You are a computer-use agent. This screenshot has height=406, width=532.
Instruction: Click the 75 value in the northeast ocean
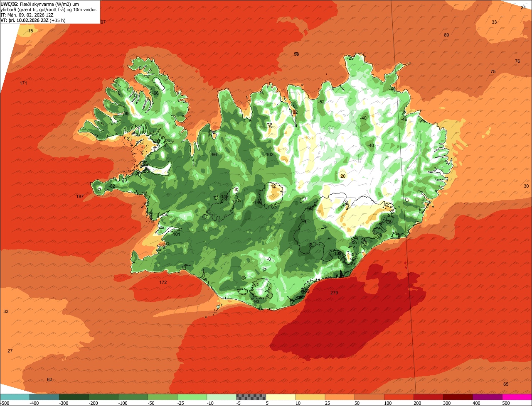493,71
